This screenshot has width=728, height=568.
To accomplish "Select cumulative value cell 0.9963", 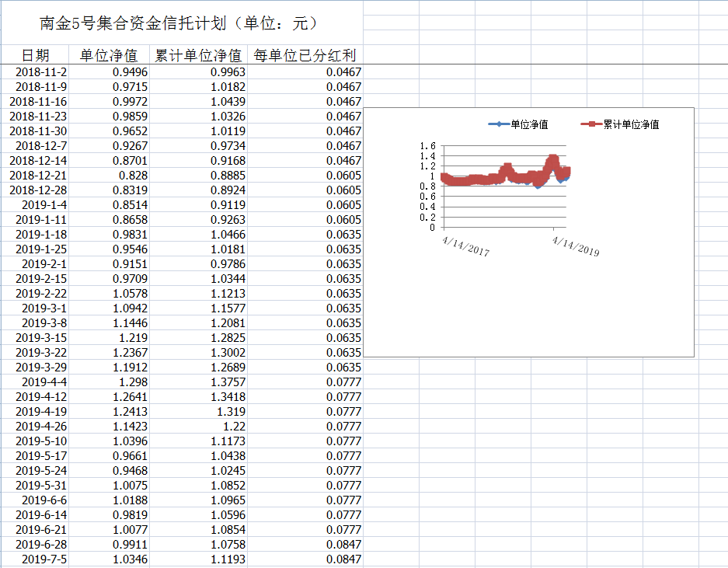I will pyautogui.click(x=198, y=72).
